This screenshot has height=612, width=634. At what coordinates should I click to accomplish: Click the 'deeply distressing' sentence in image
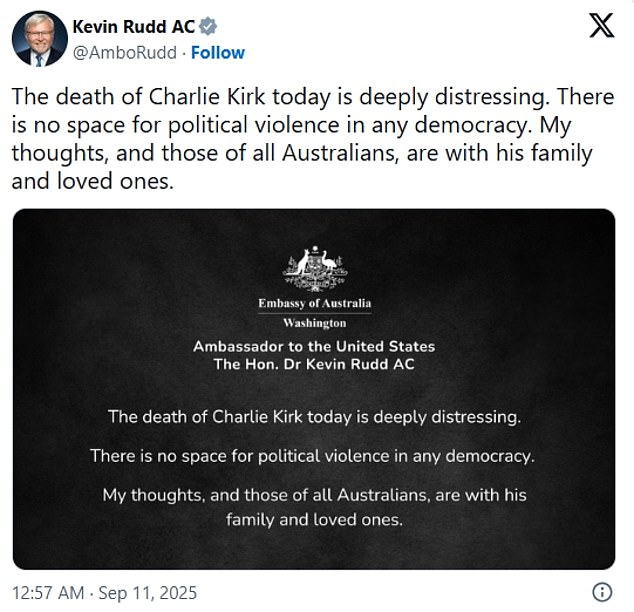[314, 416]
